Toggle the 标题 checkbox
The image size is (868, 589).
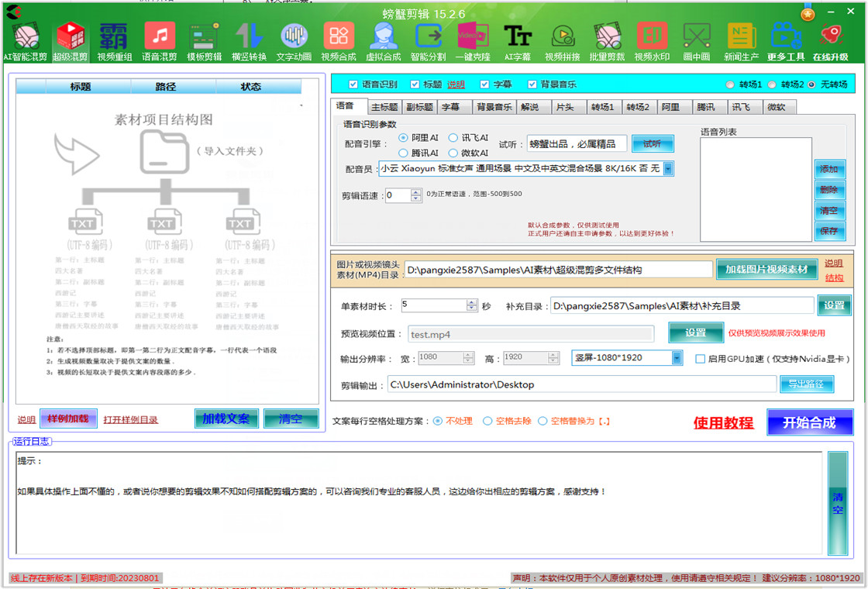coord(415,84)
